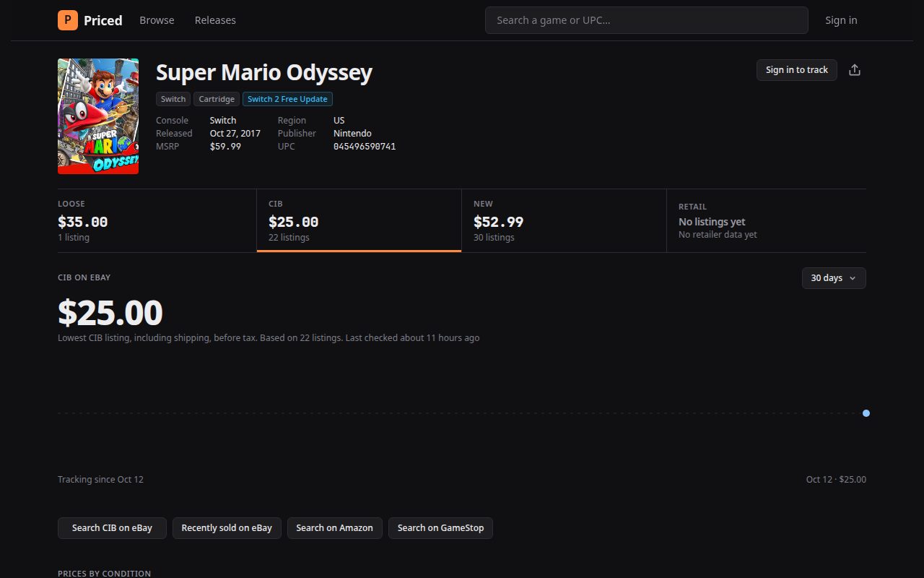
Task: Focus the Search a game or UPC field
Action: coord(646,20)
